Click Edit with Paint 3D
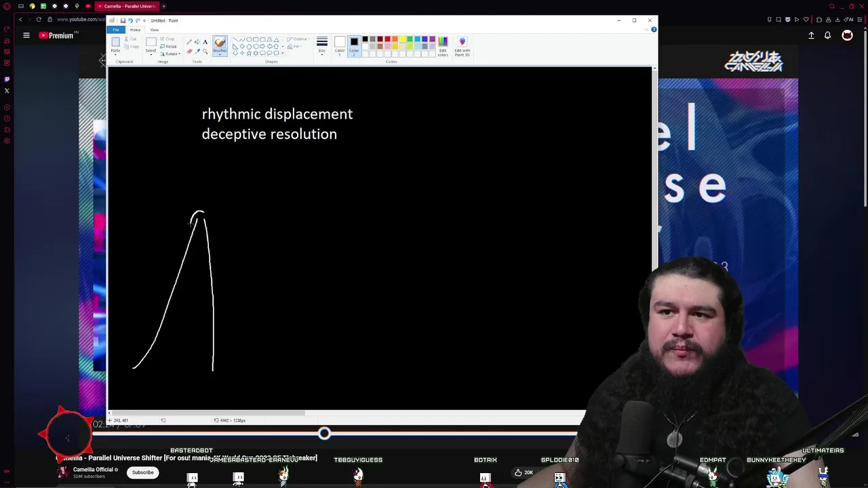 (x=462, y=46)
